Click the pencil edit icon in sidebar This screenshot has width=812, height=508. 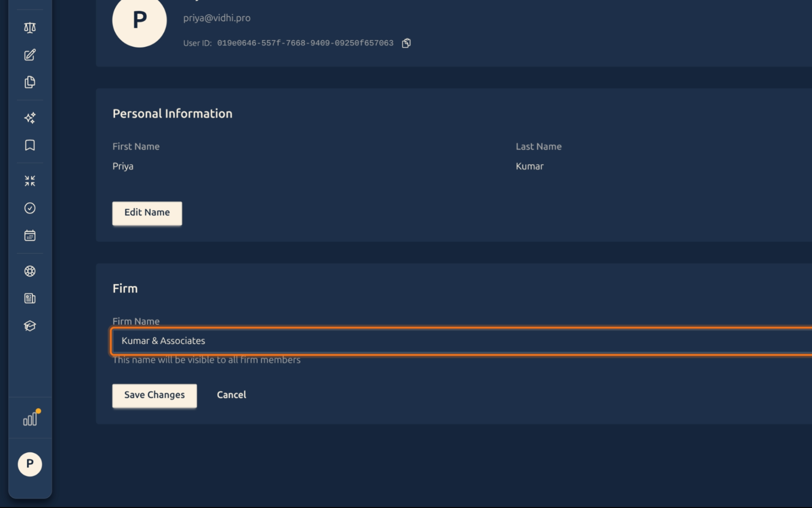point(30,55)
